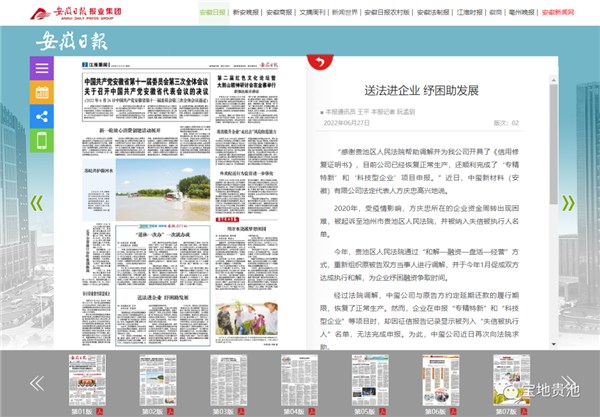Download PDF of 第04版
The width and height of the screenshot is (600, 417).
coord(312,412)
